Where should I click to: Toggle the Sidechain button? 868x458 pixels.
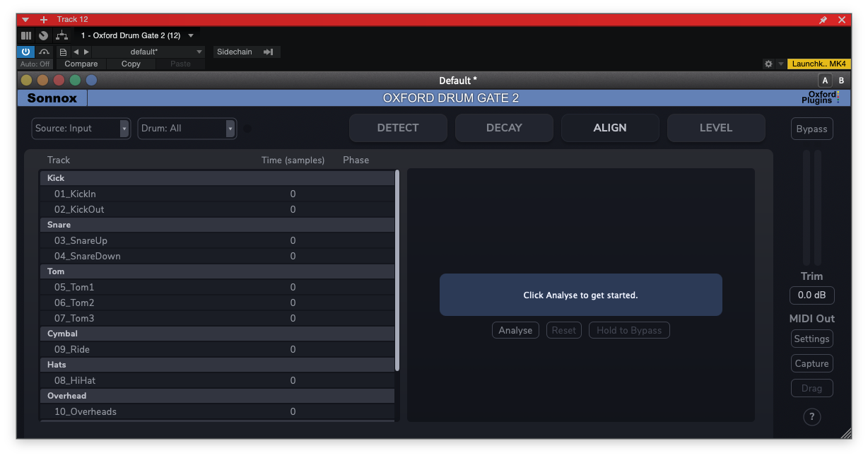tap(235, 52)
